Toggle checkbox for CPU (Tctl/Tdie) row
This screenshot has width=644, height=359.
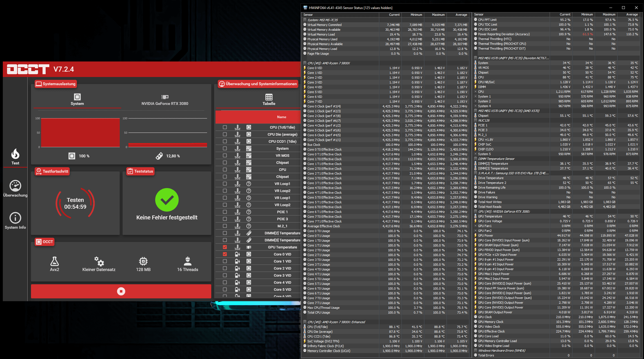click(x=225, y=127)
